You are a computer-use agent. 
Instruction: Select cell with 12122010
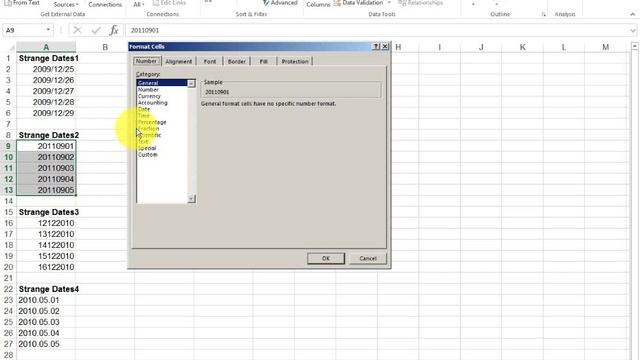tap(46, 223)
